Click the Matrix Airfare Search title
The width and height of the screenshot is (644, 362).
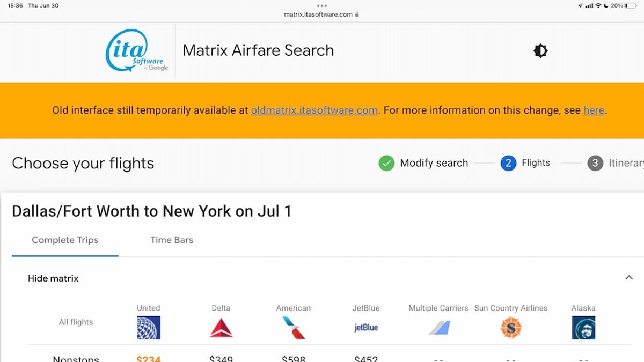(258, 50)
